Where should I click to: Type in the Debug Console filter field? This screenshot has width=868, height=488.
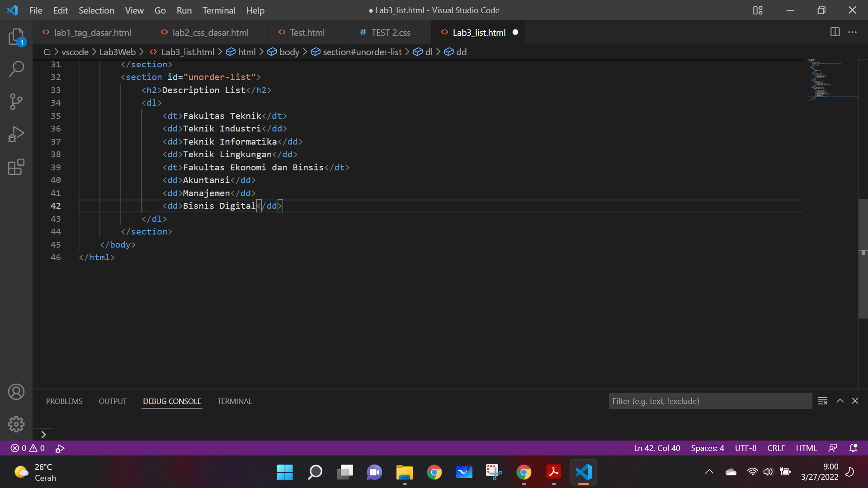[x=710, y=401]
